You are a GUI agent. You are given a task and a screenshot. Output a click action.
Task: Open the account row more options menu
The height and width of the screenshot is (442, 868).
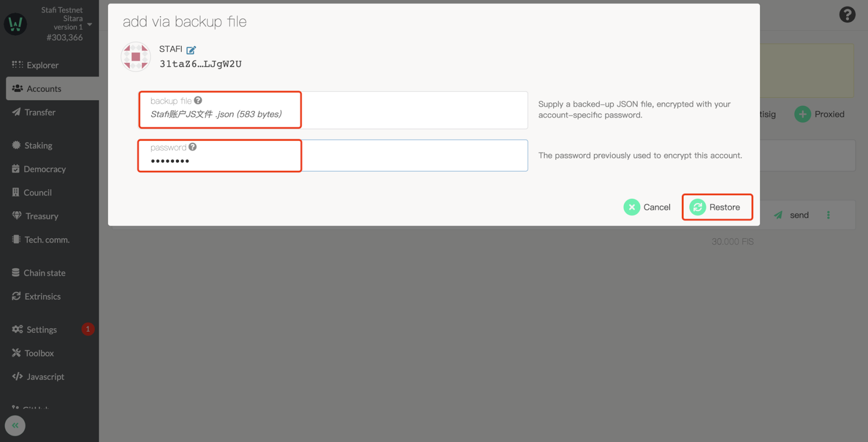tap(828, 215)
